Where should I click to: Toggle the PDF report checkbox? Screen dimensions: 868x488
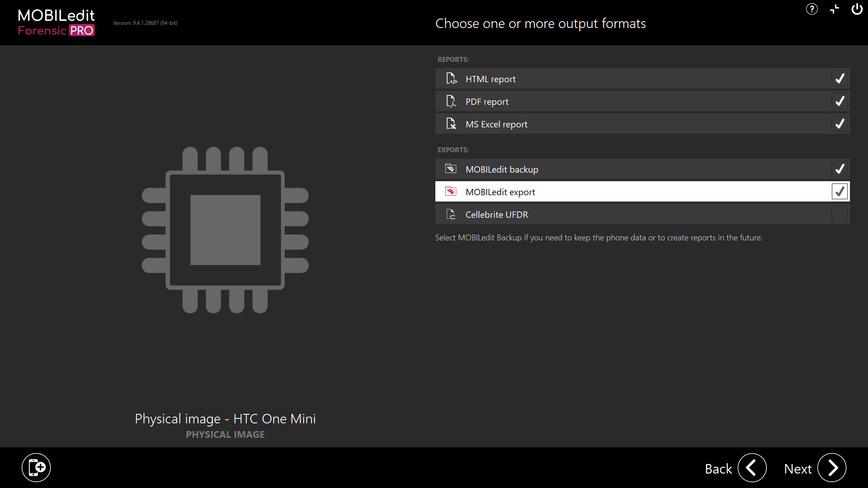840,101
